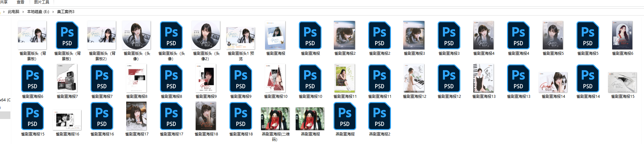644x144 pixels.
Task: Select image thumbnail 雀副宣海报2
Action: (345, 35)
